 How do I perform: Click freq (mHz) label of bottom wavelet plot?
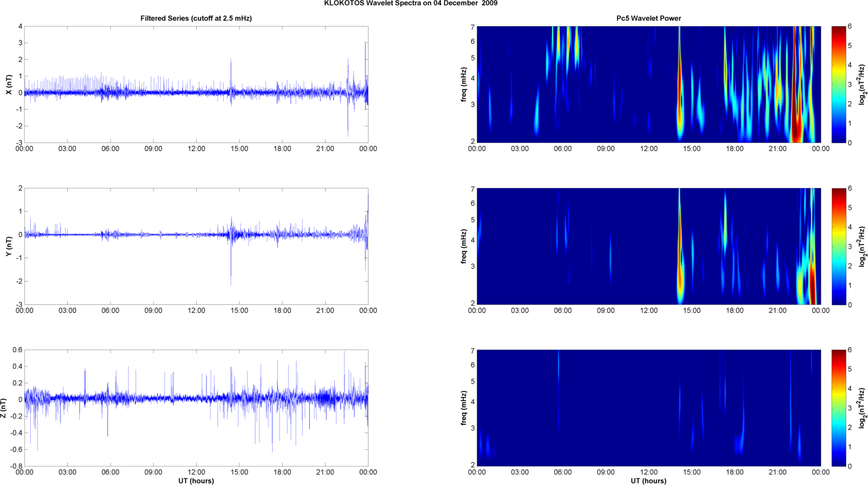pos(464,408)
